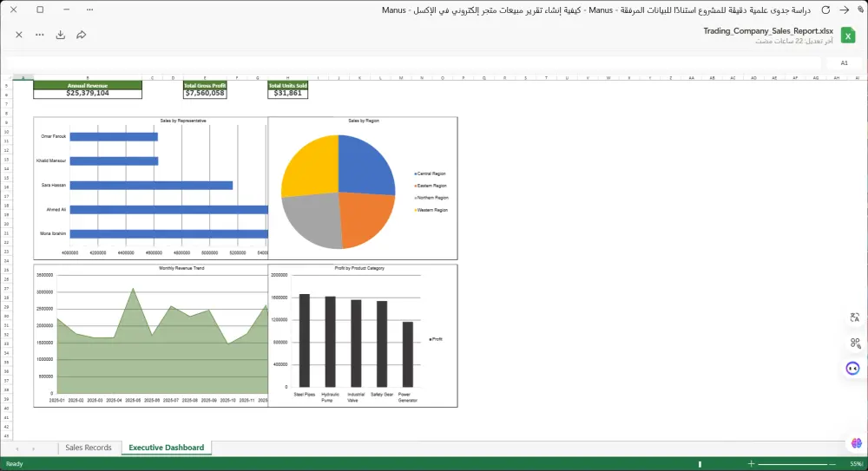Download the Trading_Company_Sales_Report file
This screenshot has width=868, height=471.
(61, 35)
